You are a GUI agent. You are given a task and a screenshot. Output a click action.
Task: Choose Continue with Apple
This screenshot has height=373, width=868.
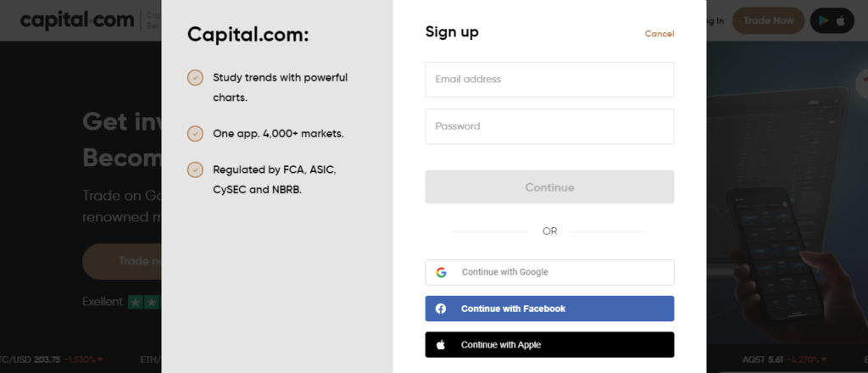pyautogui.click(x=549, y=345)
